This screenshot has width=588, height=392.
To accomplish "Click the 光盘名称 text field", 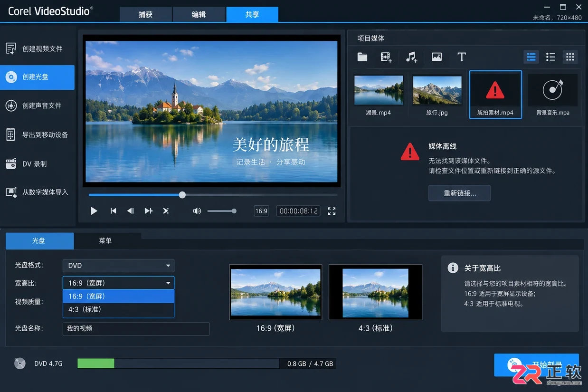I will 136,329.
